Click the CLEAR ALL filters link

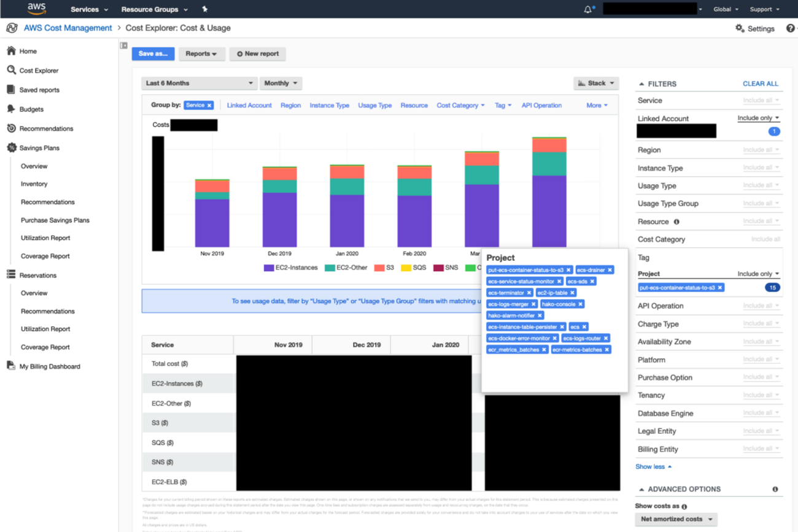tap(760, 83)
